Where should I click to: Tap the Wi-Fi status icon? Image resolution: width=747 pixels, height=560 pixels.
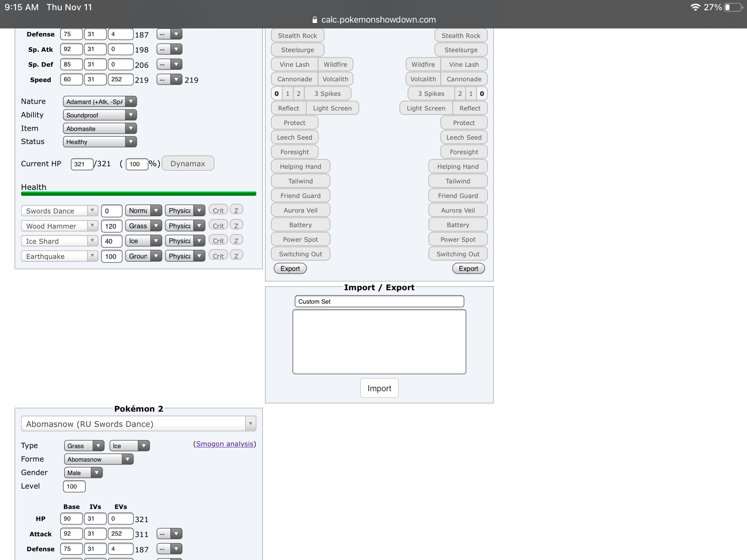pos(695,7)
